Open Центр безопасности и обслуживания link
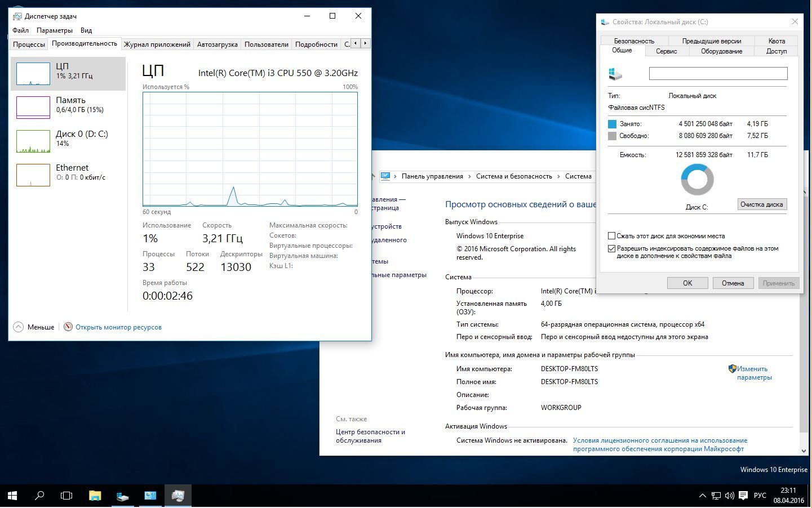Viewport: 812px width, 508px height. click(x=370, y=436)
